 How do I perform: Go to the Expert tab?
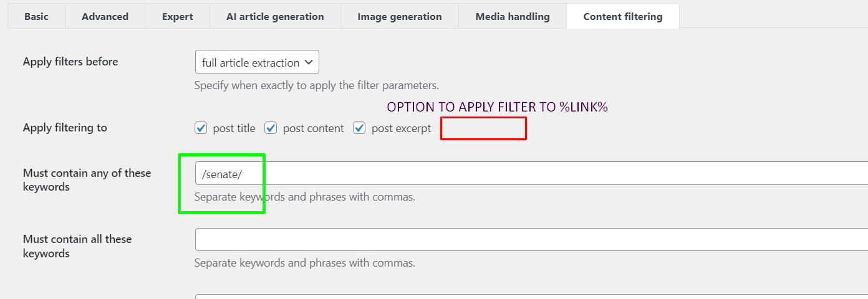(x=178, y=17)
